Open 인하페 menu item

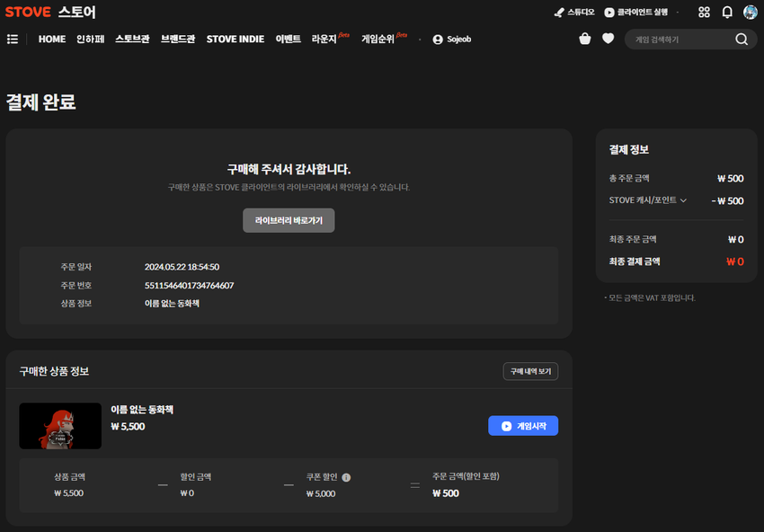click(x=90, y=39)
